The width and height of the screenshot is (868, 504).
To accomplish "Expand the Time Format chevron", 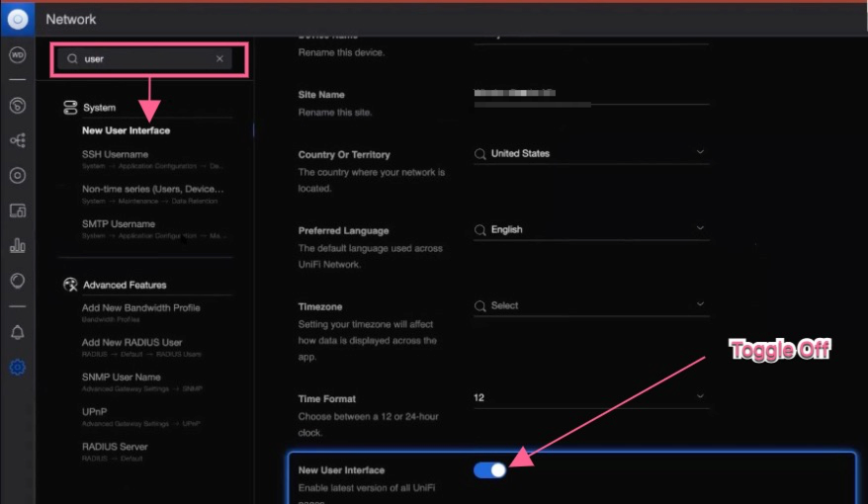I will click(700, 396).
